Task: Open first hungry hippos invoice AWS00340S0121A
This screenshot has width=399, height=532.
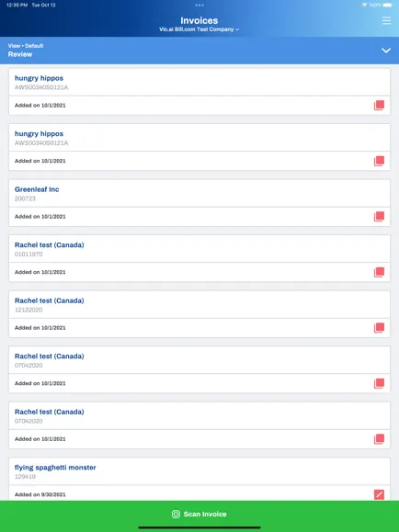Action: point(199,82)
